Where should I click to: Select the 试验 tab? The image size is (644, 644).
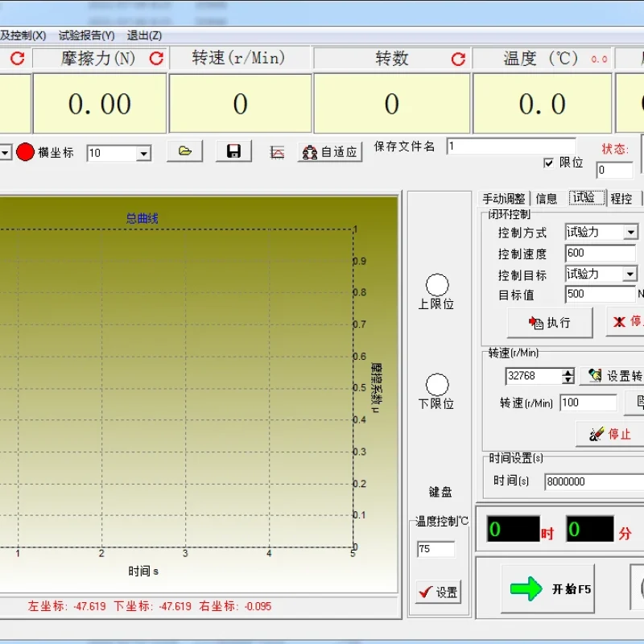[586, 197]
